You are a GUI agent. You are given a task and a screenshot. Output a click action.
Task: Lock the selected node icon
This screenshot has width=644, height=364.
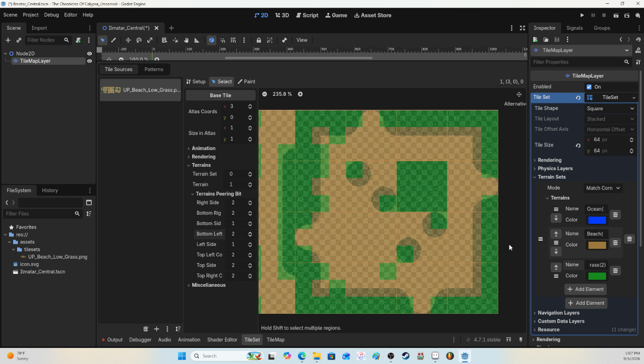(x=259, y=40)
